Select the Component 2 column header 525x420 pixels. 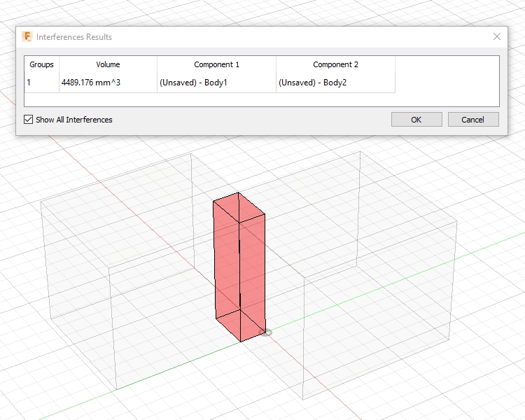(335, 64)
